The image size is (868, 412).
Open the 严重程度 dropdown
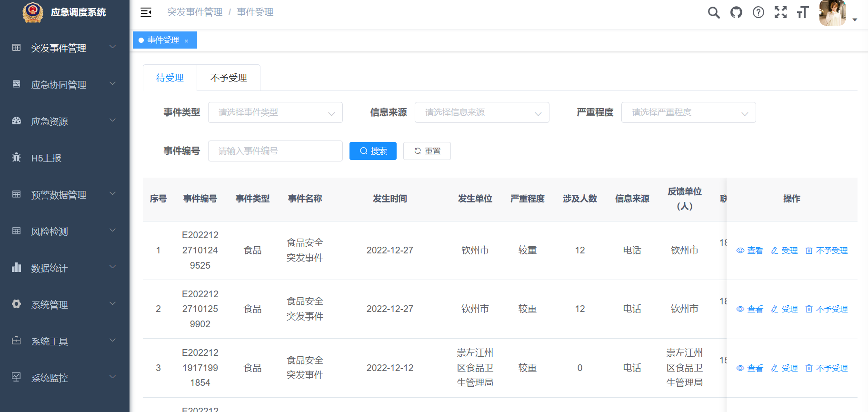(688, 112)
